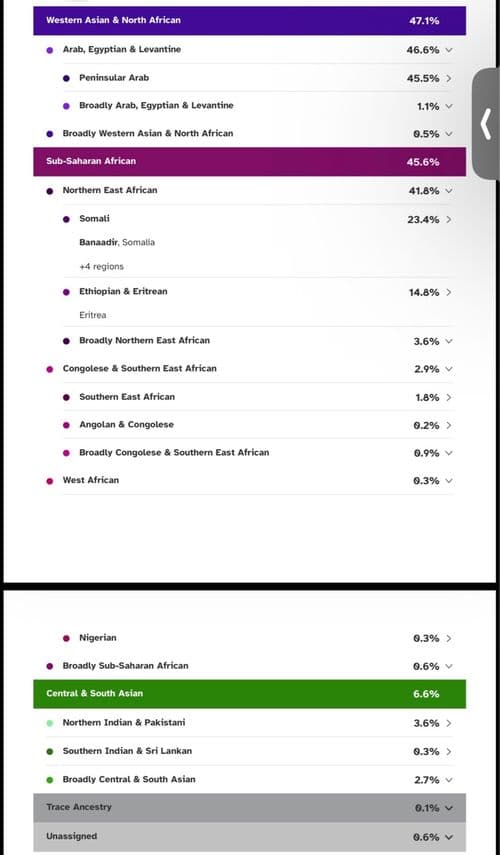The image size is (500, 855).
Task: Open Ethiopian & Eritrean details arrow
Action: point(449,292)
